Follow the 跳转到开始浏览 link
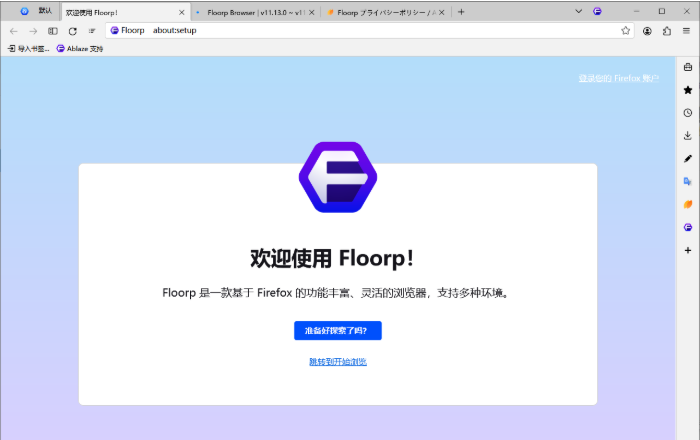Image resolution: width=700 pixels, height=440 pixels. pyautogui.click(x=338, y=361)
